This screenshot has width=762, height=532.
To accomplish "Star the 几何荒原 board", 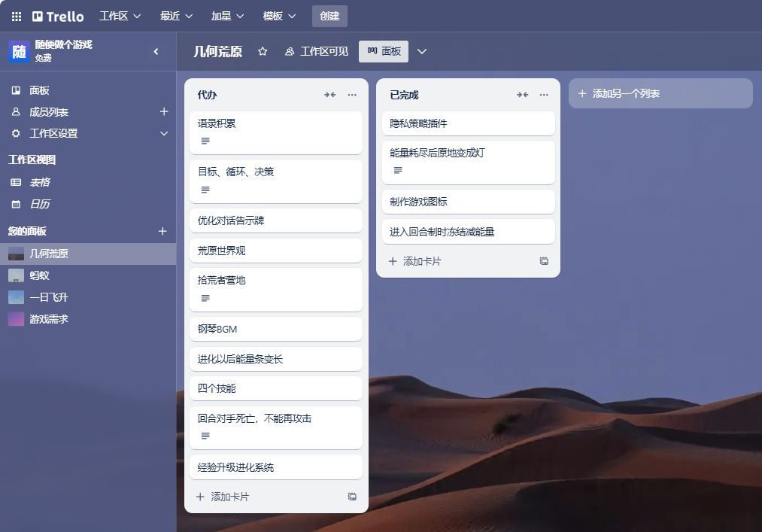I will tap(263, 52).
